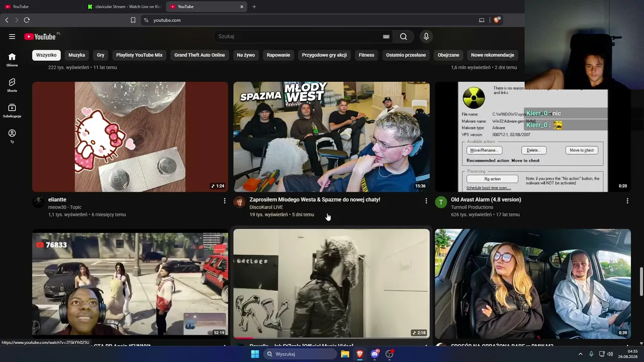The image size is (644, 362).
Task: Open Shorts from the sidebar
Action: tap(12, 85)
